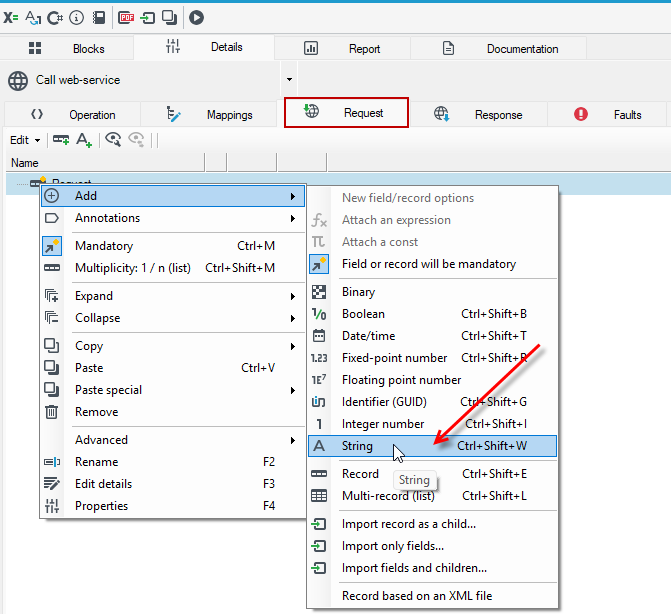Switch to the Mappings tab
This screenshot has width=671, height=614.
[209, 115]
